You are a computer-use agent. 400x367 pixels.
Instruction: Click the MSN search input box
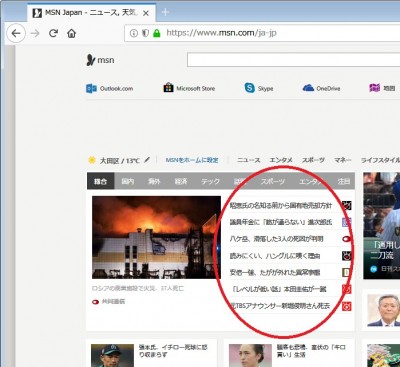293,60
